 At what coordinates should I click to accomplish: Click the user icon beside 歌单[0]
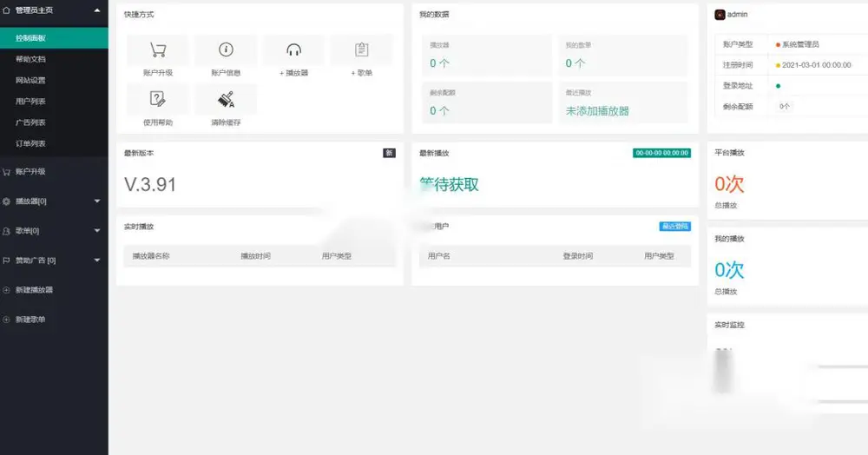pyautogui.click(x=6, y=231)
